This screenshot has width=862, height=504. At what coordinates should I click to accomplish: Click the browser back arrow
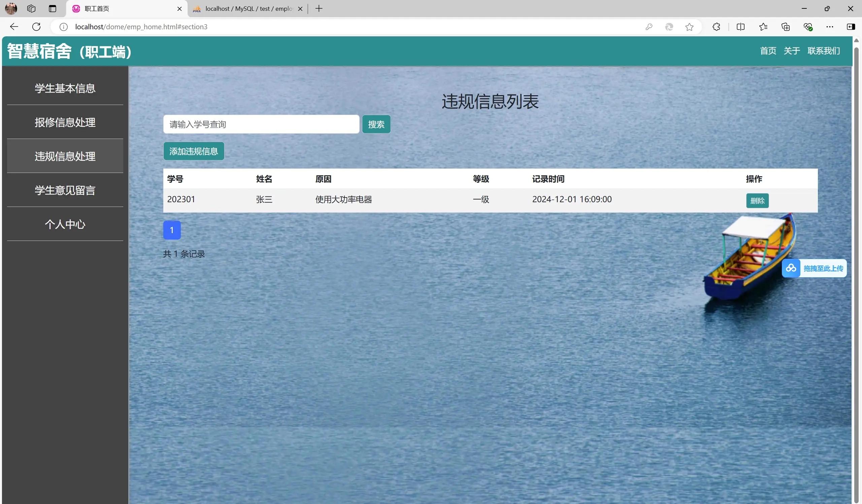(14, 27)
